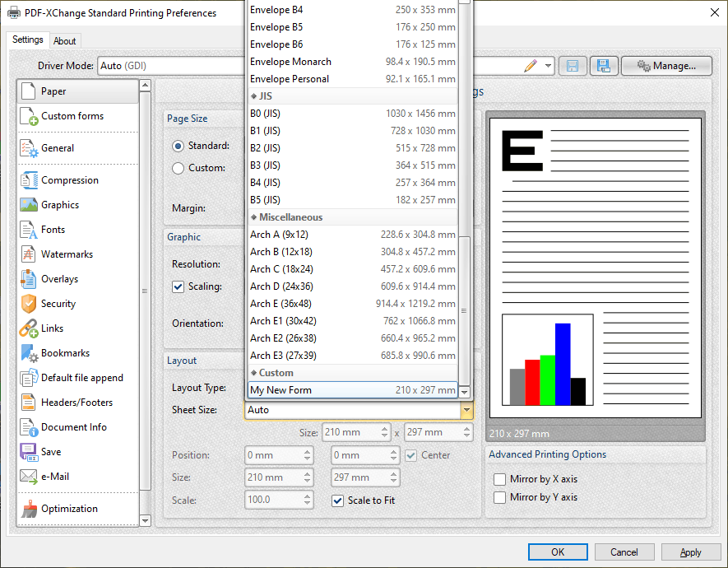Apply the current printing preferences
The height and width of the screenshot is (568, 728).
691,552
